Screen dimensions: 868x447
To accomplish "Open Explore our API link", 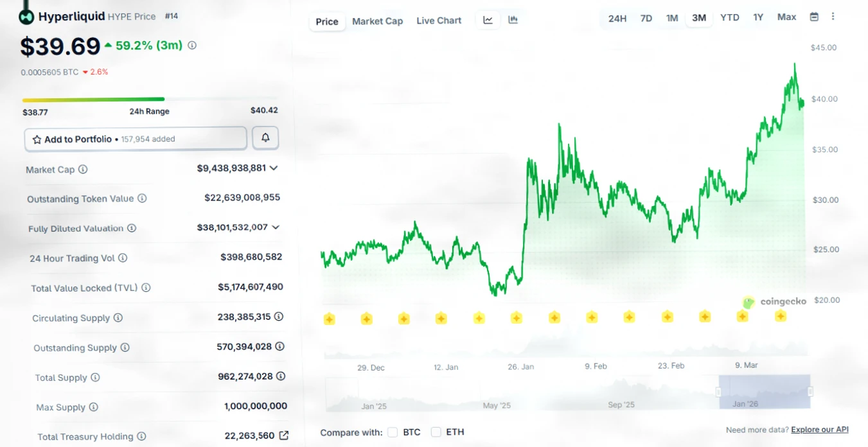I will click(x=820, y=430).
